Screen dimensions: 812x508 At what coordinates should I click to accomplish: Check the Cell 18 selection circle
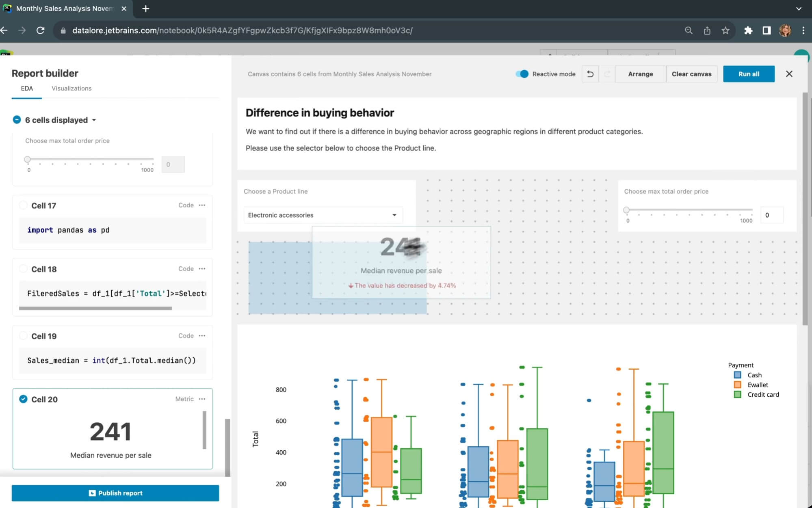point(23,268)
